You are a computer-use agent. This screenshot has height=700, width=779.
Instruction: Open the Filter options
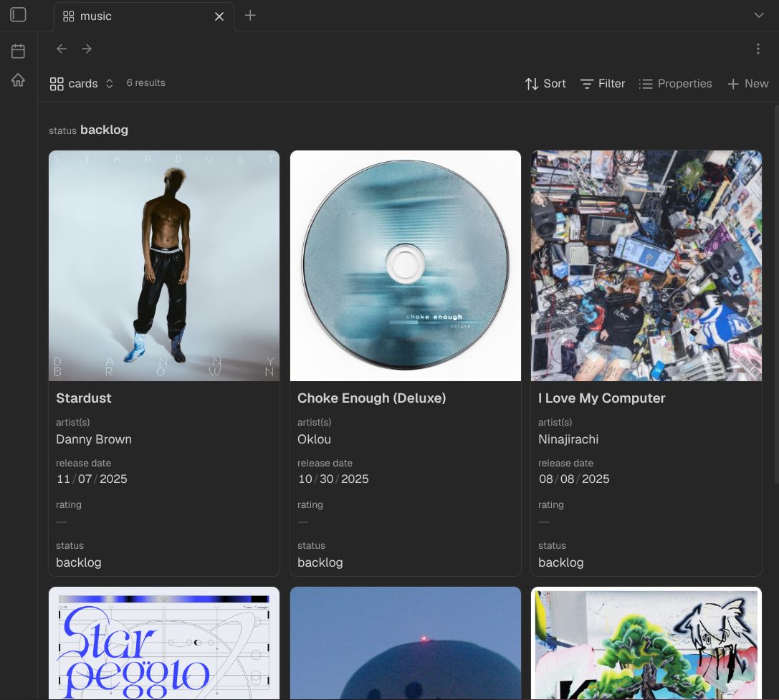point(603,83)
